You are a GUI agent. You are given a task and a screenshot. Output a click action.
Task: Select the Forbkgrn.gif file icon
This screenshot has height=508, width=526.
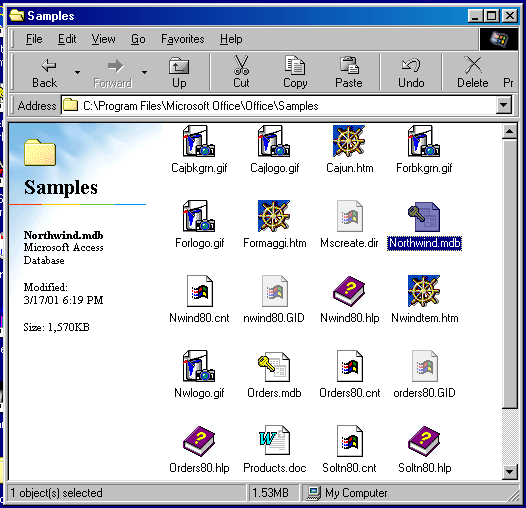coord(424,141)
